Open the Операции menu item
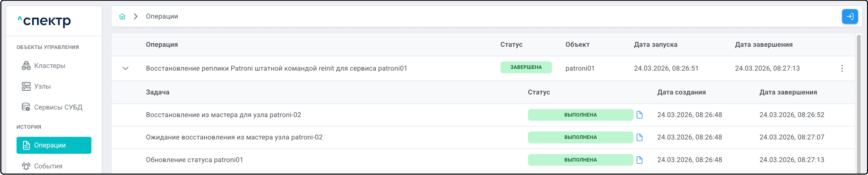 [x=54, y=145]
